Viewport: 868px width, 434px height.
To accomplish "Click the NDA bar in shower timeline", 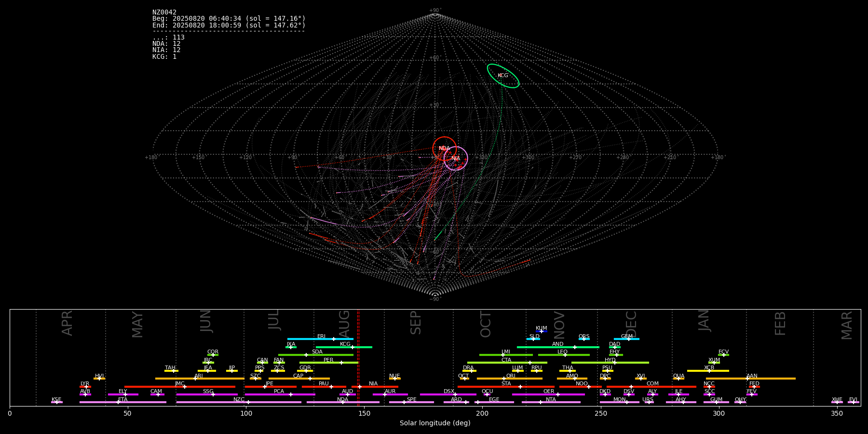I will [x=343, y=402].
